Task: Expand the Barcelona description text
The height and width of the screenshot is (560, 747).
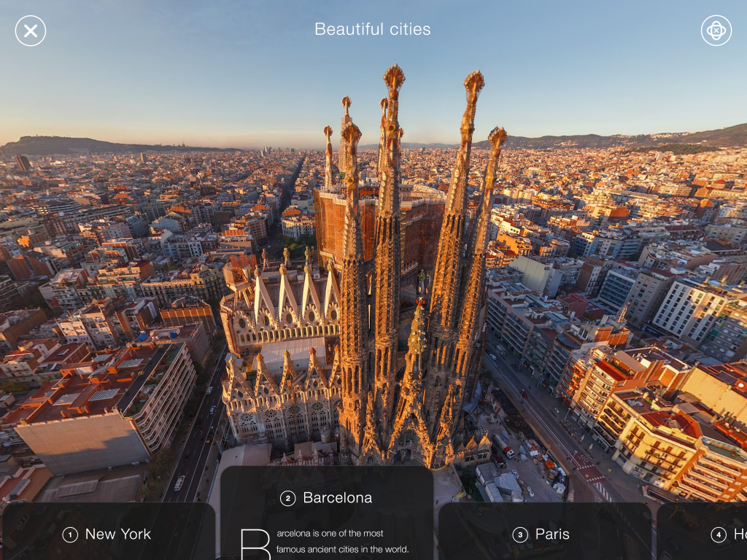Action: 343,542
